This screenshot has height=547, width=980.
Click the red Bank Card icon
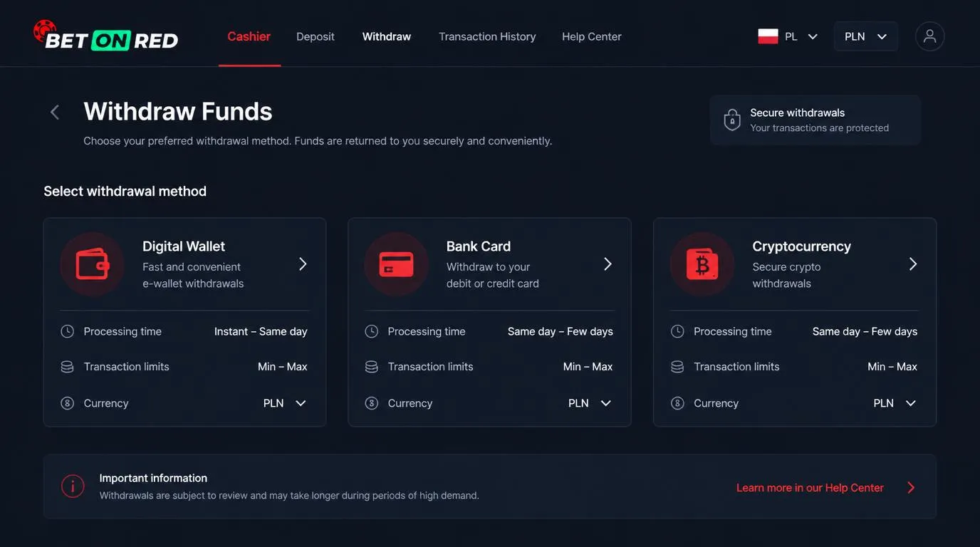point(397,264)
